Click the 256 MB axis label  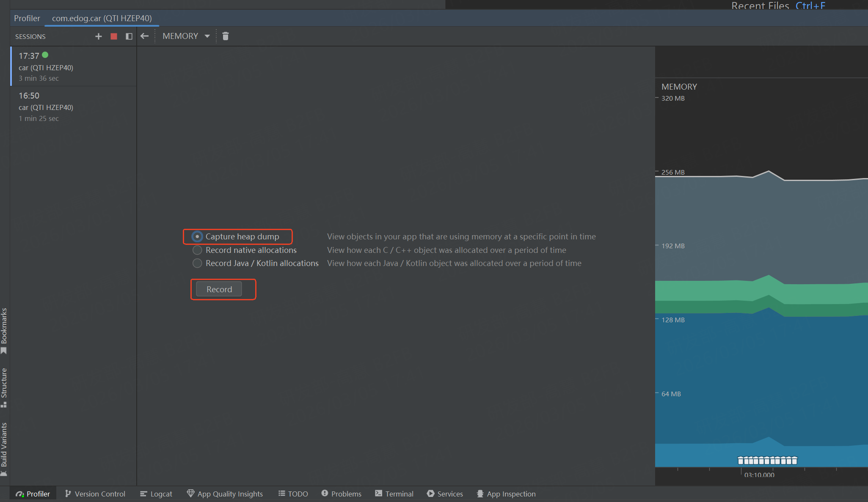coord(673,172)
